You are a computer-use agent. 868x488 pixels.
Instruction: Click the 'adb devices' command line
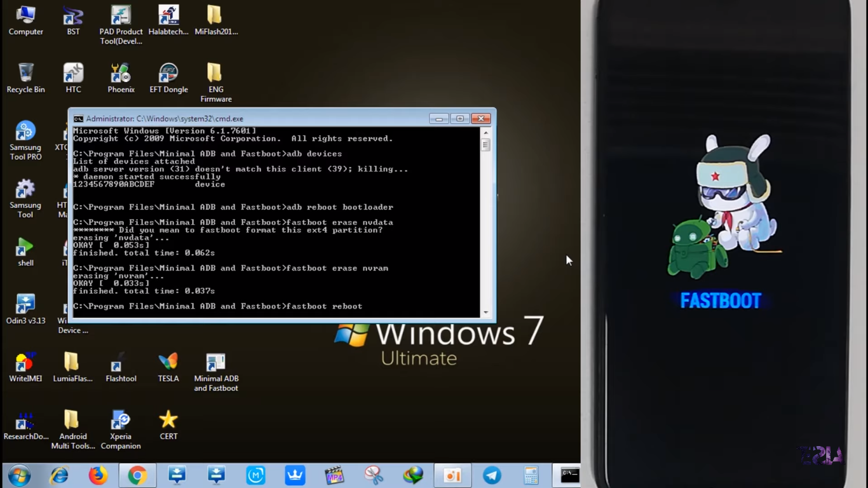(208, 154)
